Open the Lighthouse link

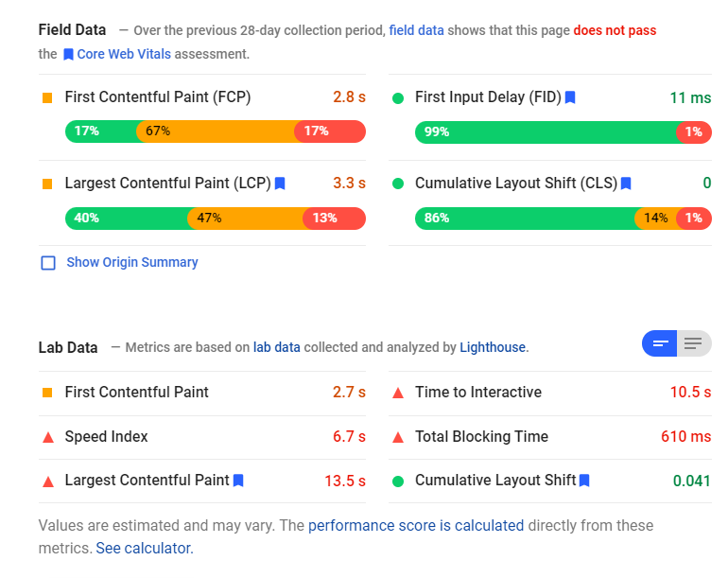tap(492, 347)
